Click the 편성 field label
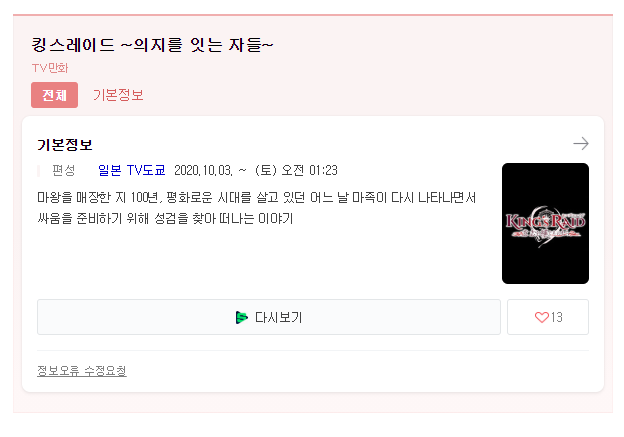 [x=64, y=170]
